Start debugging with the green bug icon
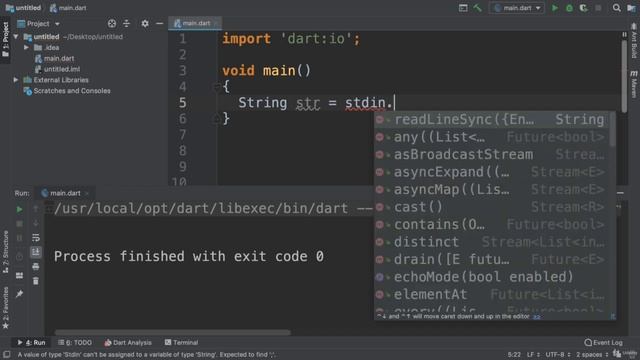The height and width of the screenshot is (360, 640). [569, 8]
